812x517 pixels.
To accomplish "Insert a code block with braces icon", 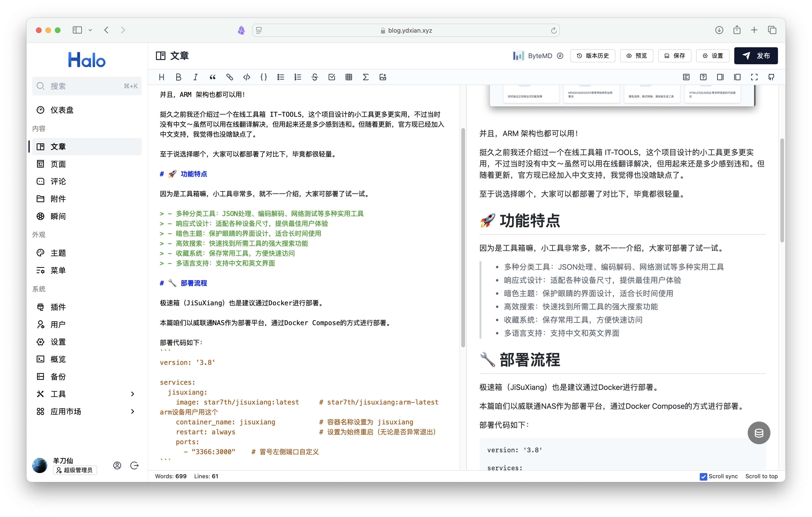I will point(264,77).
